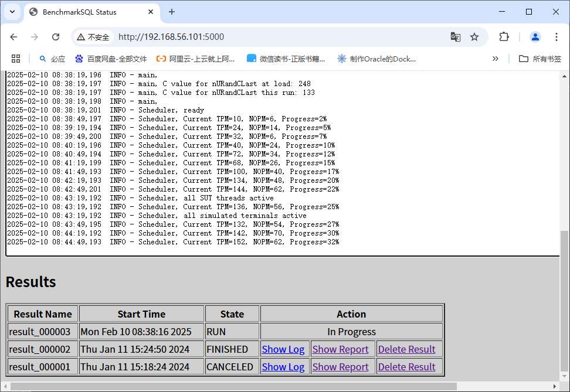Open the Chrome profile avatar icon

535,36
